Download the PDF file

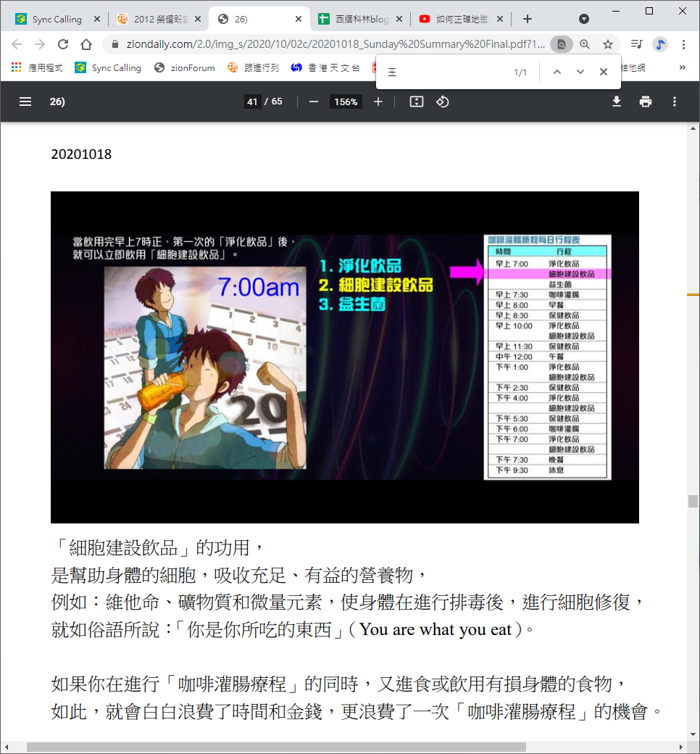tap(617, 101)
